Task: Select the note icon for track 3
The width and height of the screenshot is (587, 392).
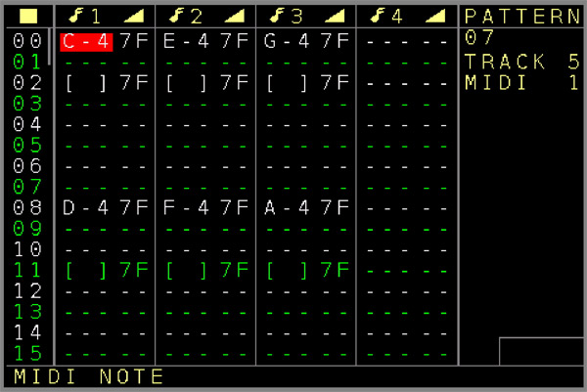Action: click(x=277, y=16)
